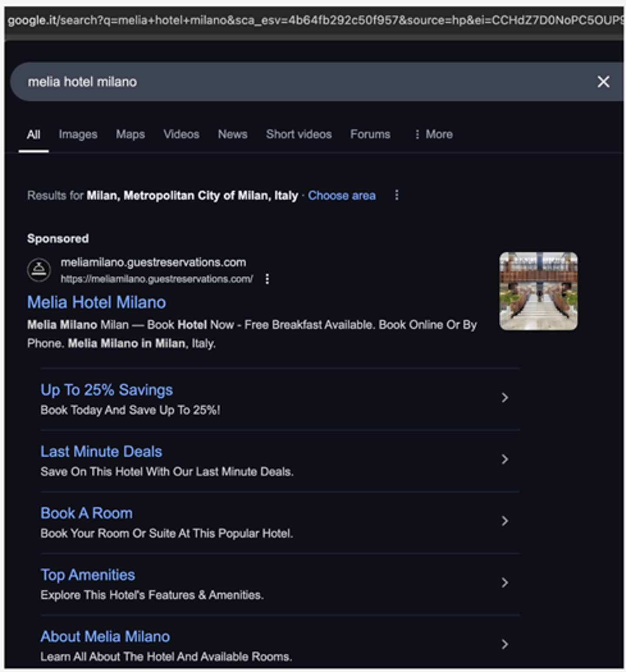Click into the melia hotel milano search field
The height and width of the screenshot is (672, 626).
(x=304, y=82)
